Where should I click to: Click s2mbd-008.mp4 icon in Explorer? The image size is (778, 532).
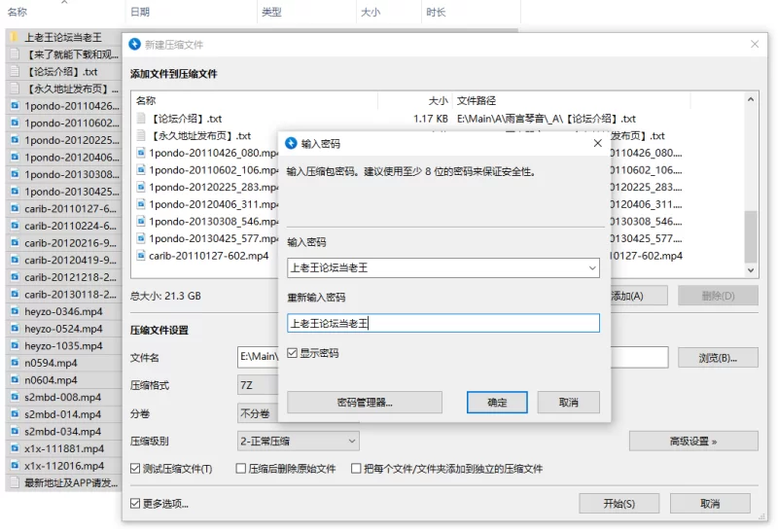[15, 397]
